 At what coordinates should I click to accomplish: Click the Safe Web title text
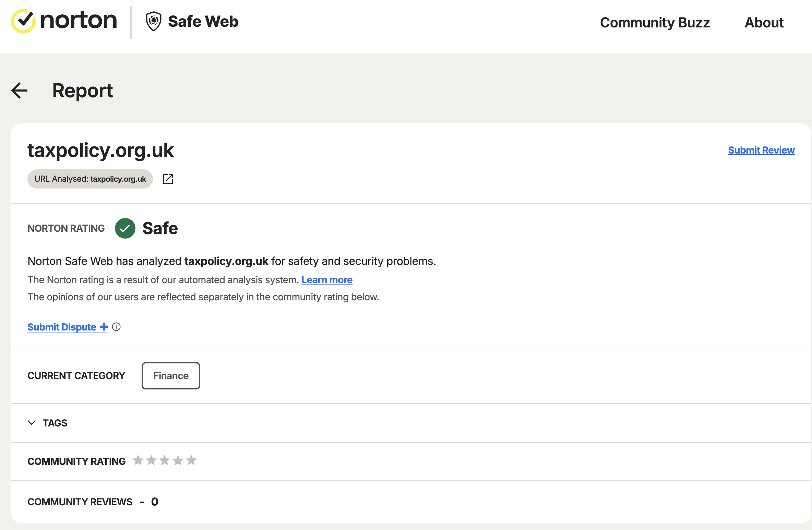pyautogui.click(x=203, y=21)
